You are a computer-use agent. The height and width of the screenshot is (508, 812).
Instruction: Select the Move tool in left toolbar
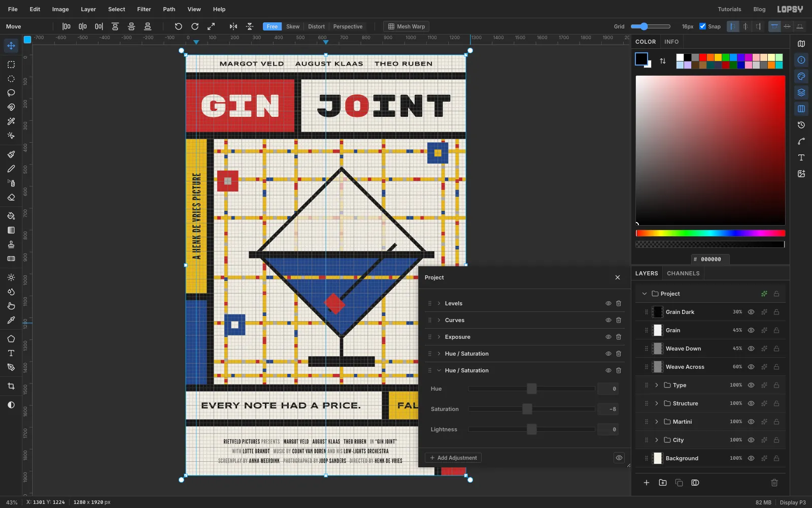point(11,46)
